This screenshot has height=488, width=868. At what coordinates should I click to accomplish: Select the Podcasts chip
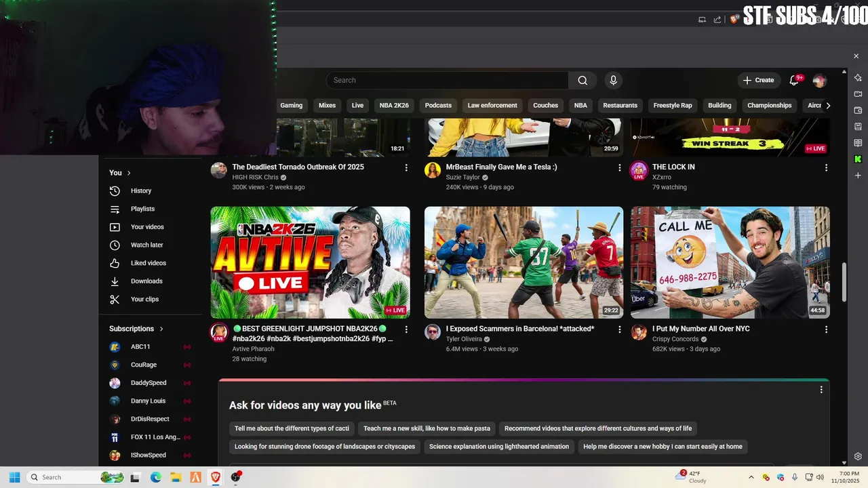(438, 106)
